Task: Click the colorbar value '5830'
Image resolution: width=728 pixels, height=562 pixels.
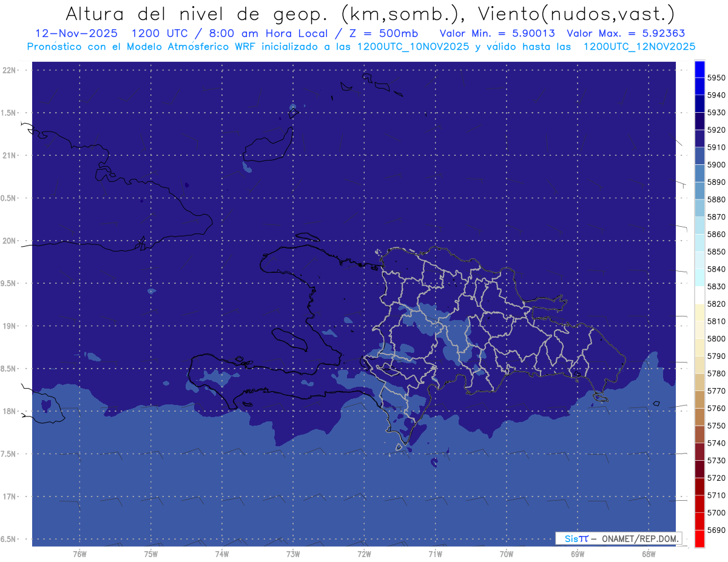Action: click(716, 287)
